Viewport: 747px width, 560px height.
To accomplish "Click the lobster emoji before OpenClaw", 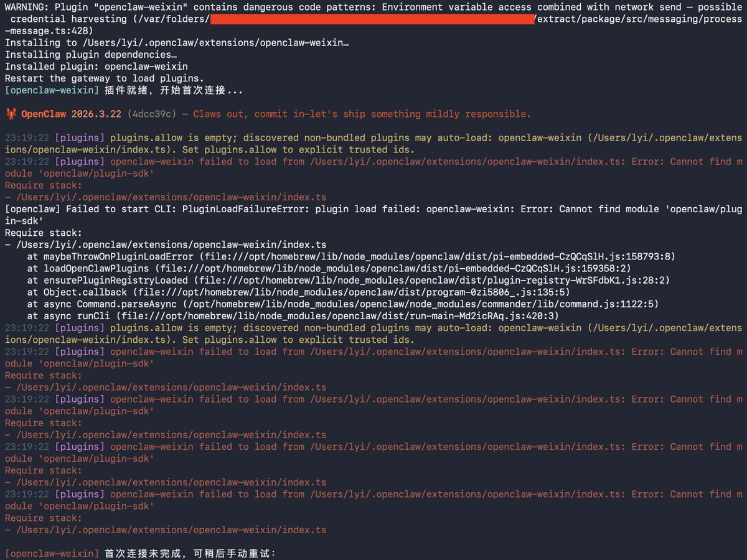I will [x=11, y=114].
